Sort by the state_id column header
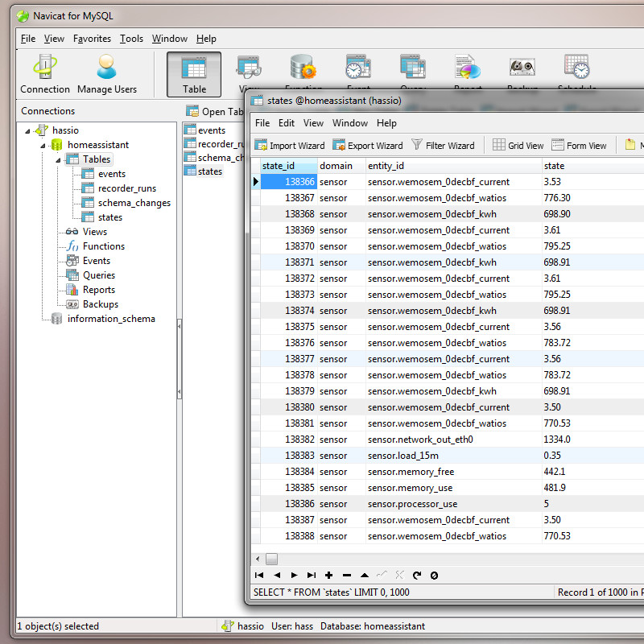This screenshot has width=644, height=644. point(288,166)
